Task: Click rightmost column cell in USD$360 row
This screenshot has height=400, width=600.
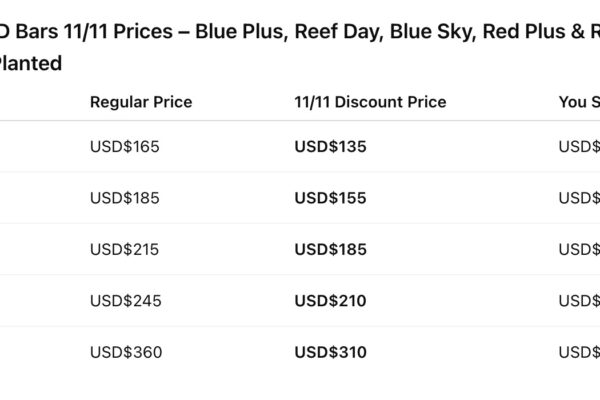Action: point(579,352)
